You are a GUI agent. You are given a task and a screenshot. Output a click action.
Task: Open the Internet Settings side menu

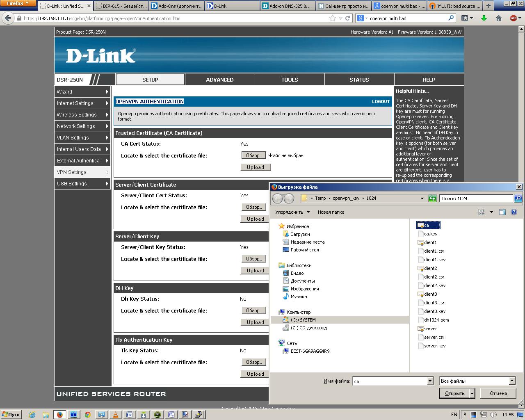tap(82, 103)
